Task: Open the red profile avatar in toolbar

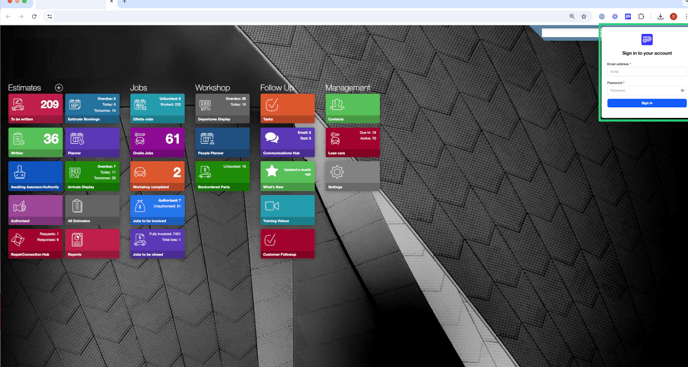Action: coord(674,17)
